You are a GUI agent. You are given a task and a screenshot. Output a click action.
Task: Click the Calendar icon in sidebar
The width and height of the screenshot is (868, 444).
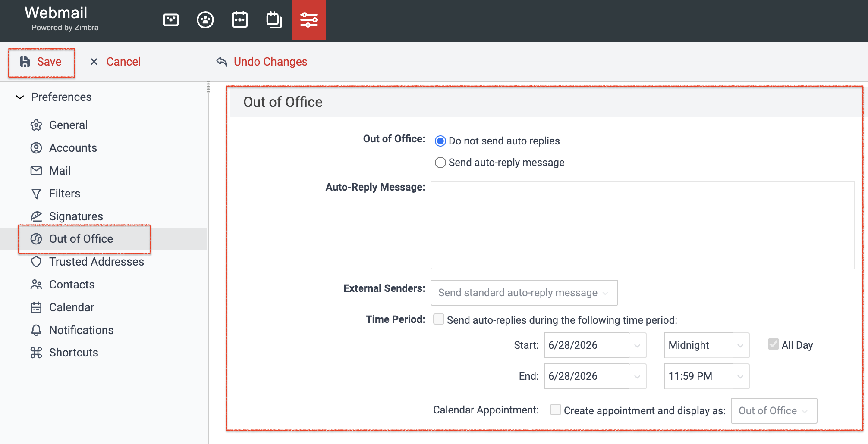pos(36,307)
